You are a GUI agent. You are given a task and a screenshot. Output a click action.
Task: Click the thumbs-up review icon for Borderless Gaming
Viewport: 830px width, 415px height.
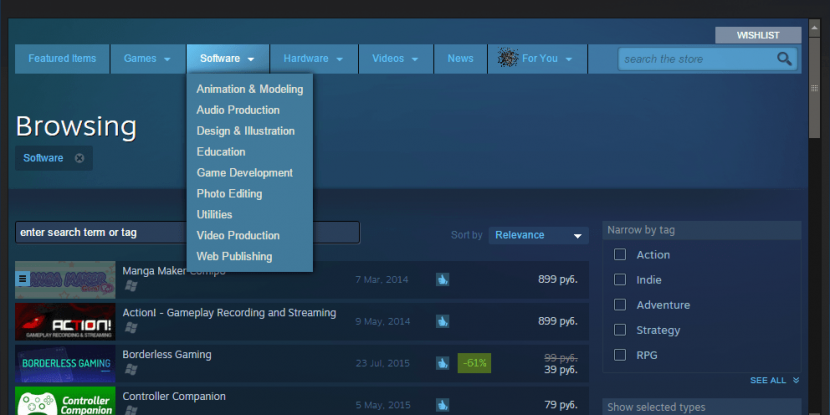click(442, 363)
